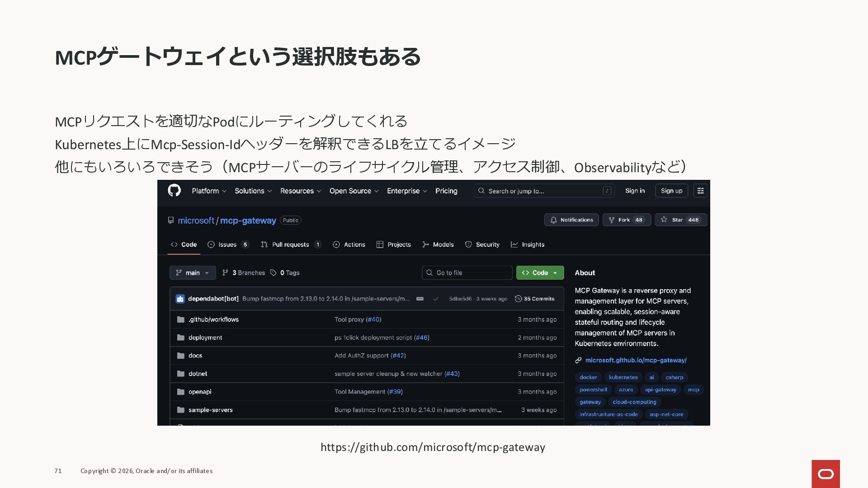Click the 35 Commits history icon
Image resolution: width=868 pixels, height=488 pixels.
click(518, 299)
